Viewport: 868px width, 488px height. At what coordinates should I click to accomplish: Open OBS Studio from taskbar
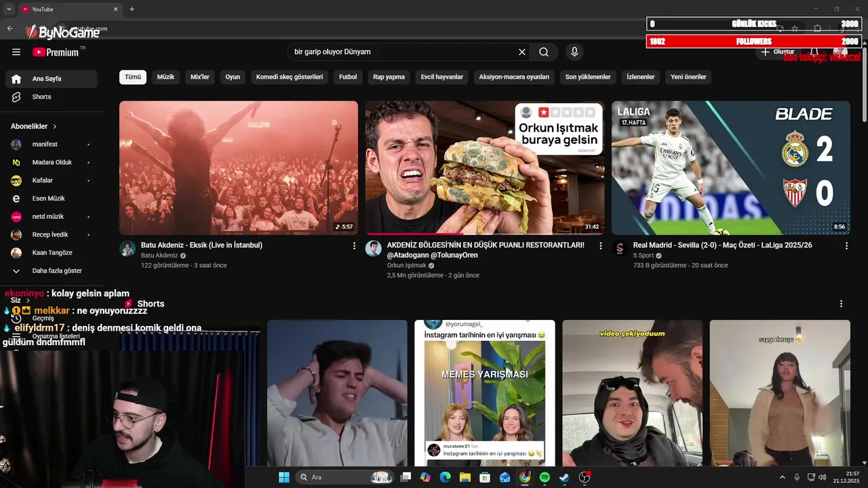[585, 477]
